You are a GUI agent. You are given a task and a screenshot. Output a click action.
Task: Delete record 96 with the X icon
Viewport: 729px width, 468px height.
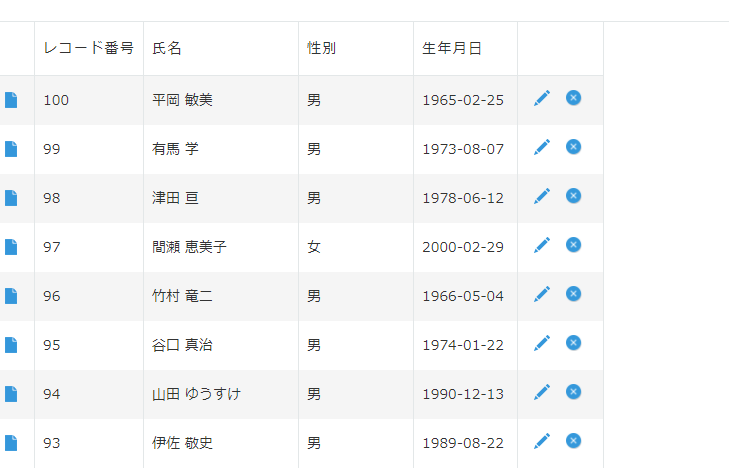pos(573,294)
